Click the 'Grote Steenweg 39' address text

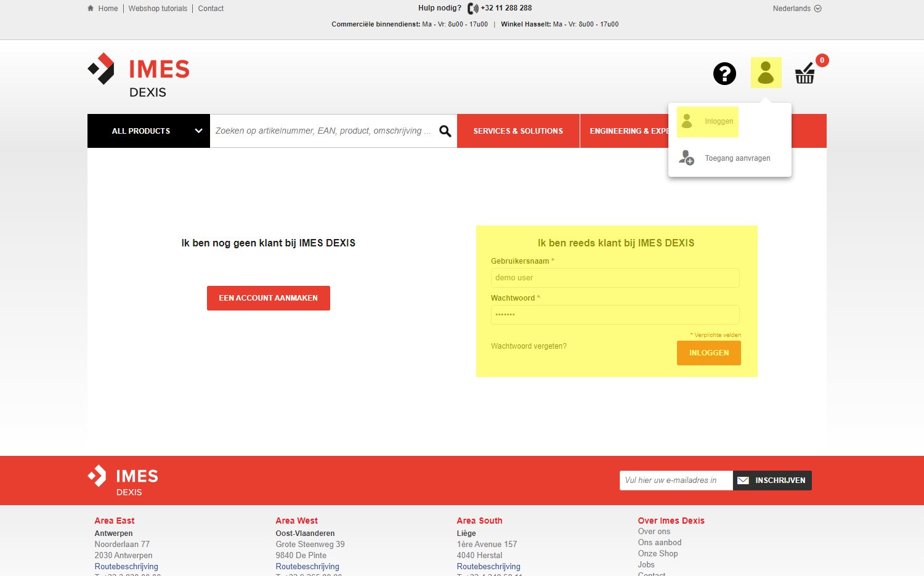(310, 545)
